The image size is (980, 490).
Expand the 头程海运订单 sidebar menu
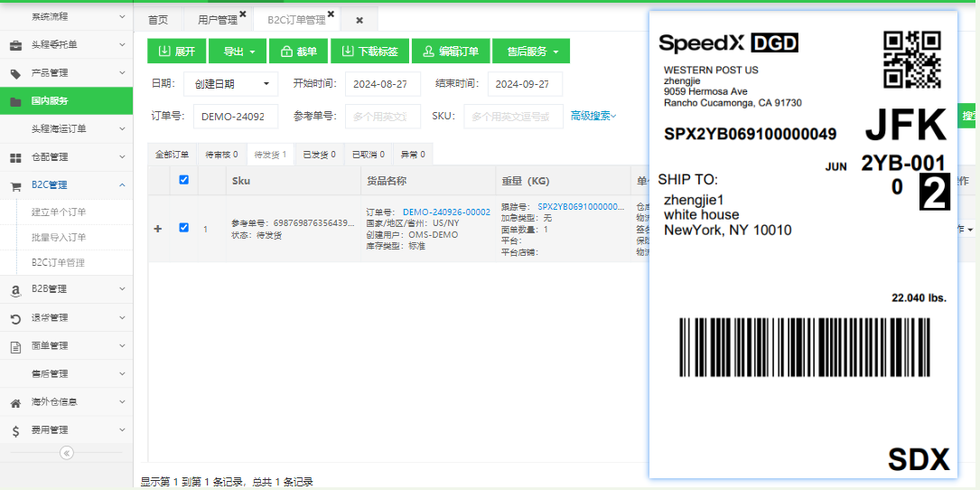[123, 129]
